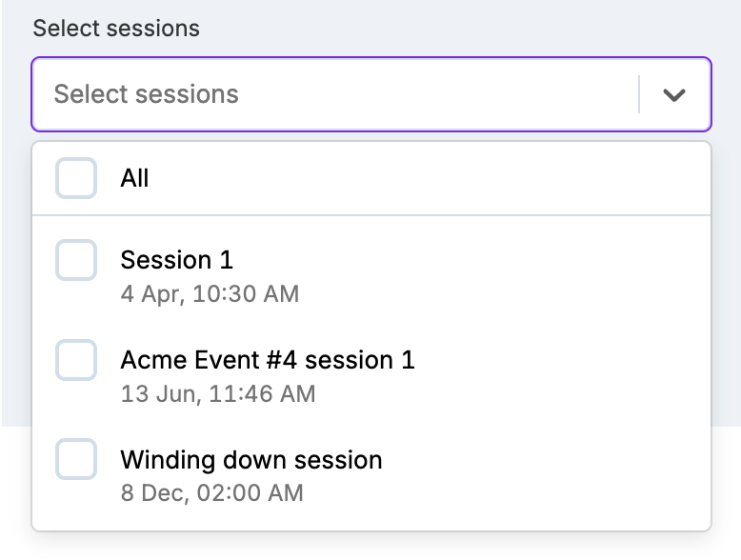
Task: Click the divider line below All option
Action: point(371,215)
